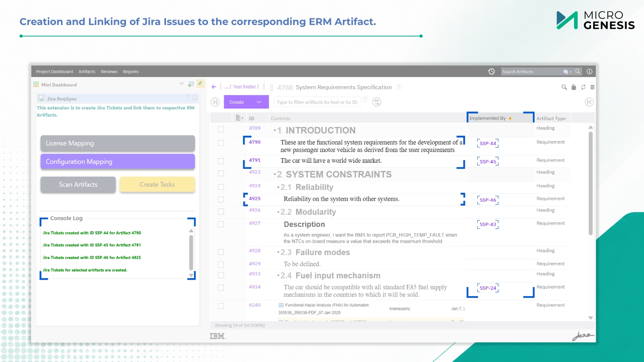The height and width of the screenshot is (362, 644).
Task: Click the module search magnifier icon
Action: point(564,87)
